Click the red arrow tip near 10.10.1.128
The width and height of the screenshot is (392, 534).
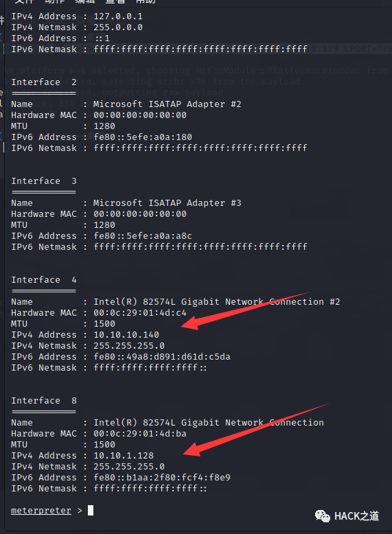[187, 452]
